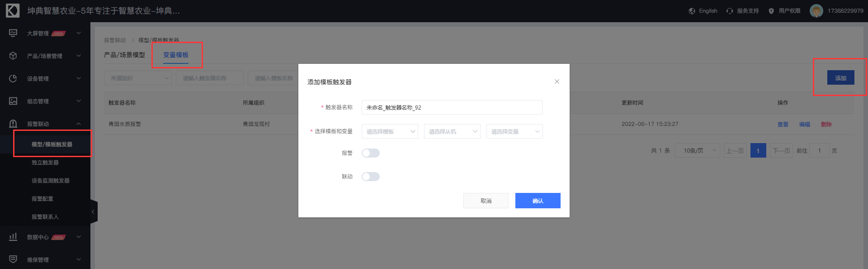Expand the 产品/场景管理 menu chevron
This screenshot has height=269, width=868.
79,56
